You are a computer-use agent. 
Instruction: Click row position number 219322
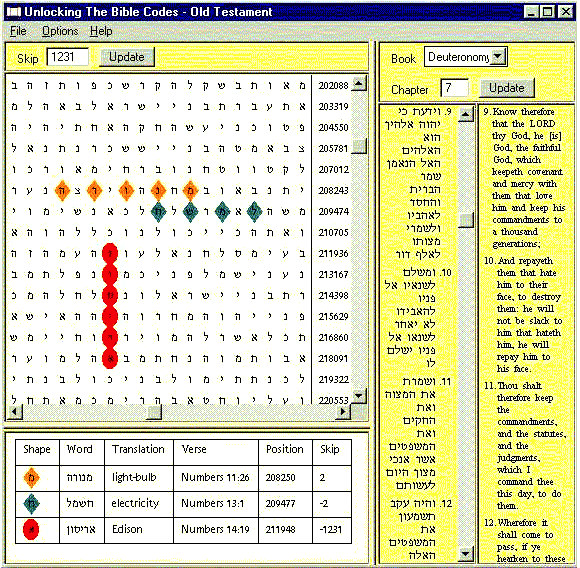(x=333, y=379)
